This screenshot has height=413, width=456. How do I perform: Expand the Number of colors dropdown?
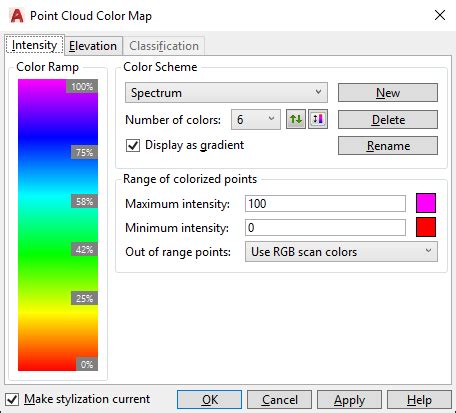point(256,119)
